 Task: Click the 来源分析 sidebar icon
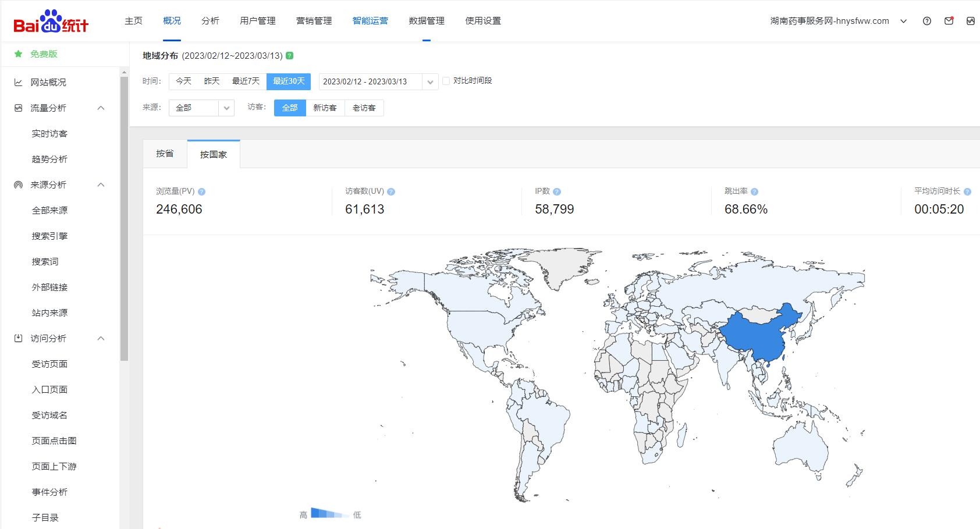(x=19, y=185)
